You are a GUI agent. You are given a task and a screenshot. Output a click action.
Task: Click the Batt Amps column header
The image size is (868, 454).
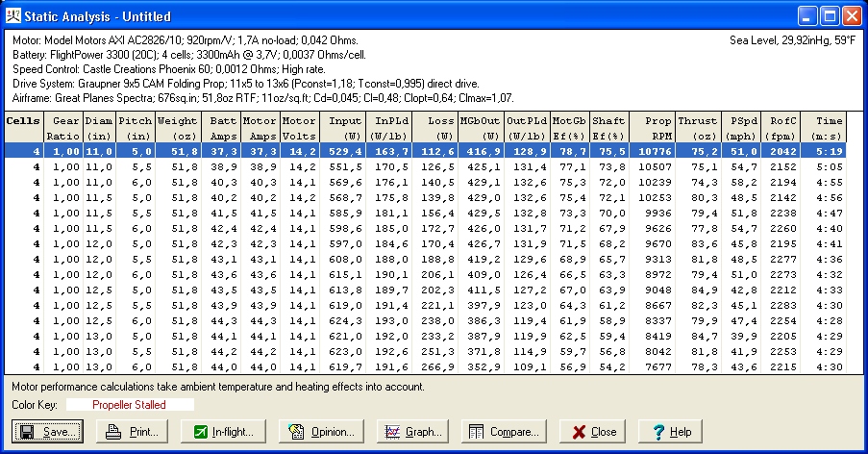point(220,128)
